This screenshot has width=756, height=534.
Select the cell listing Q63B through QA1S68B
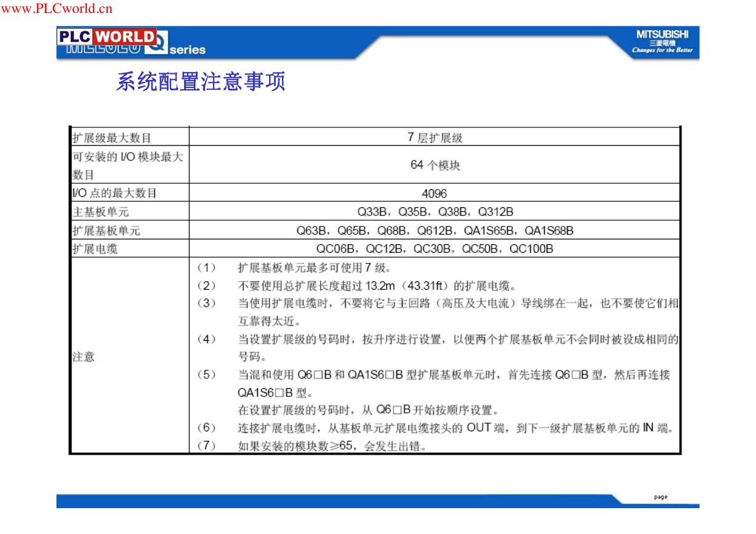(435, 231)
